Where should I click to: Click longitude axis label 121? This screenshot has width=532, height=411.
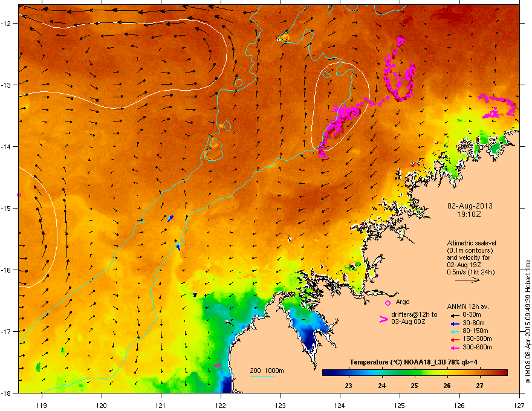161,405
